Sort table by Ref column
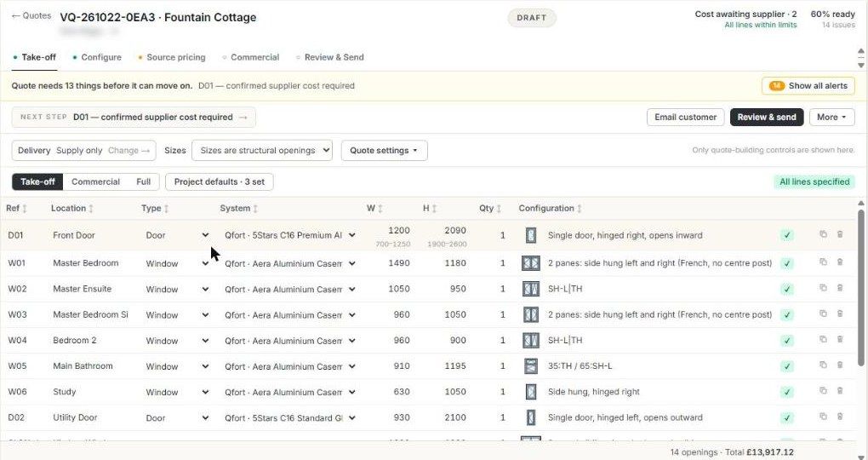868x460 pixels. coord(16,209)
